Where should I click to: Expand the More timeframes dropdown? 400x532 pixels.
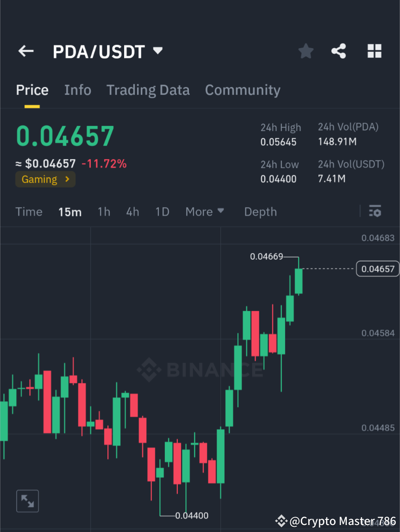point(204,212)
